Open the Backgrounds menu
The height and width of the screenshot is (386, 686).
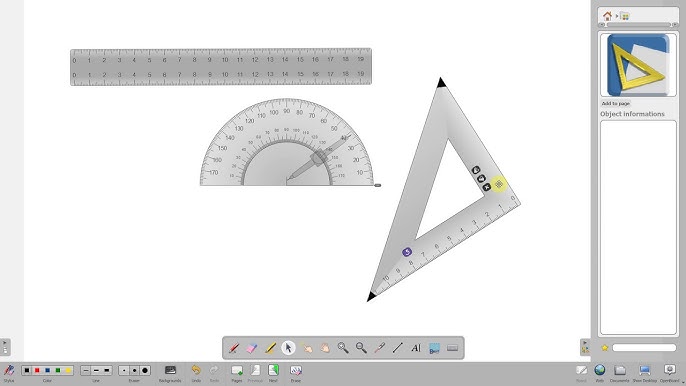coord(170,373)
